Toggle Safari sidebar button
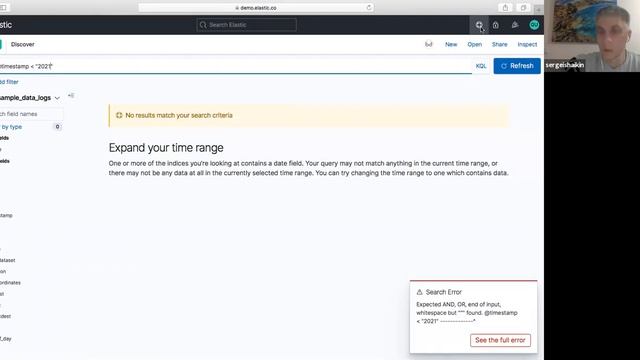Image resolution: width=640 pixels, height=360 pixels. pyautogui.click(x=4, y=8)
